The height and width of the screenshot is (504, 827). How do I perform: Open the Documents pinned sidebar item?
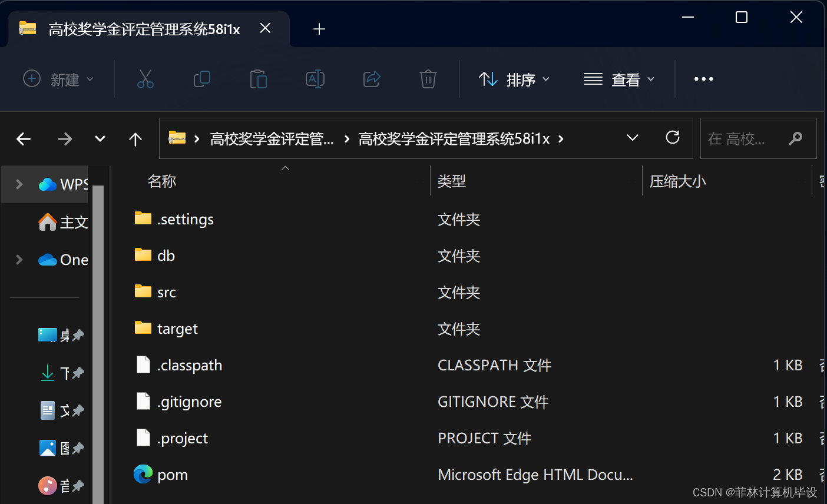tap(61, 410)
